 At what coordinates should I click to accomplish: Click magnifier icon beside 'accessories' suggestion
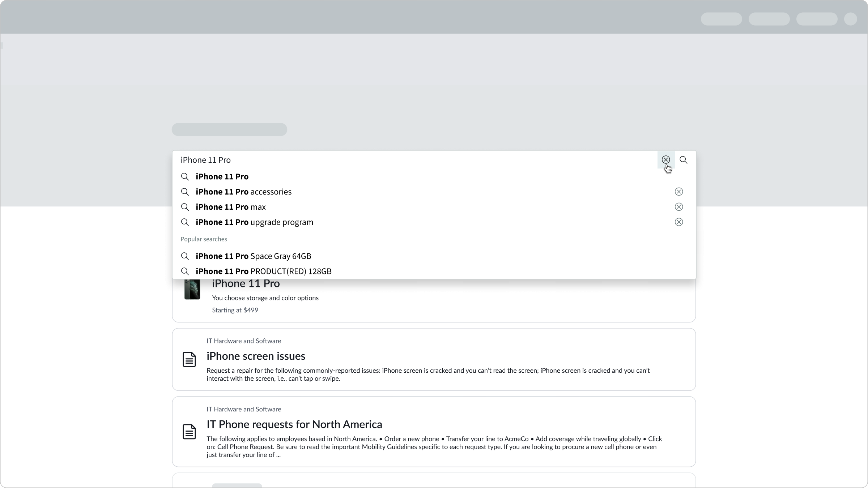point(185,192)
